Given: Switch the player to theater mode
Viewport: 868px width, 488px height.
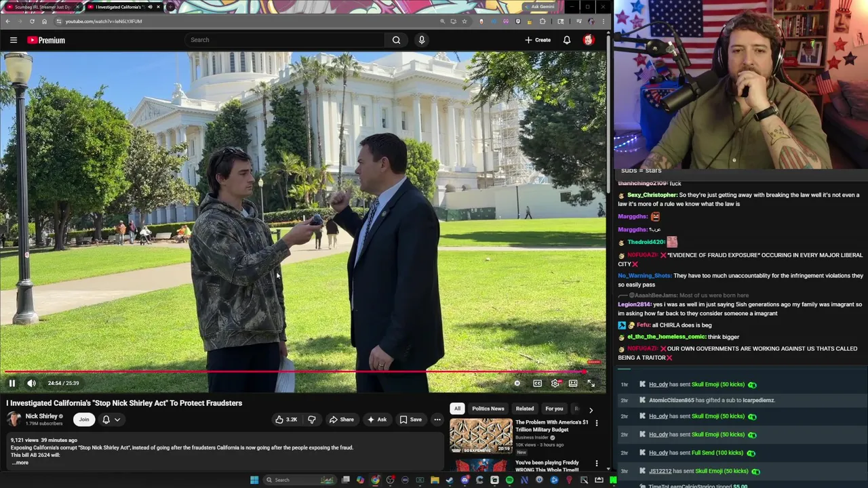Looking at the screenshot, I should (573, 384).
